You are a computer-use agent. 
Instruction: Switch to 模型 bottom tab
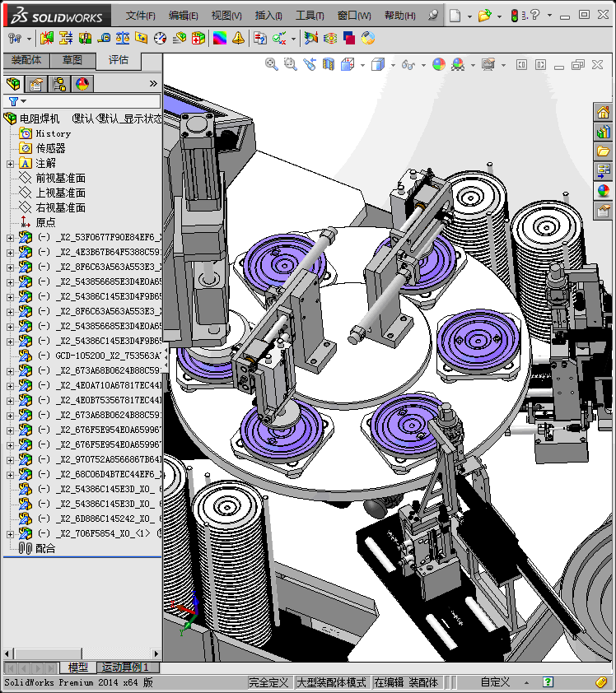pos(78,667)
